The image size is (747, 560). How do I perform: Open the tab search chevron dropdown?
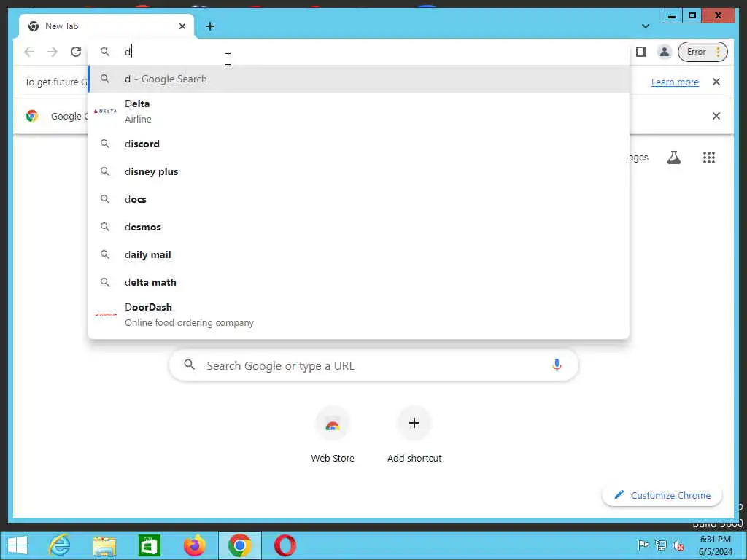(646, 26)
